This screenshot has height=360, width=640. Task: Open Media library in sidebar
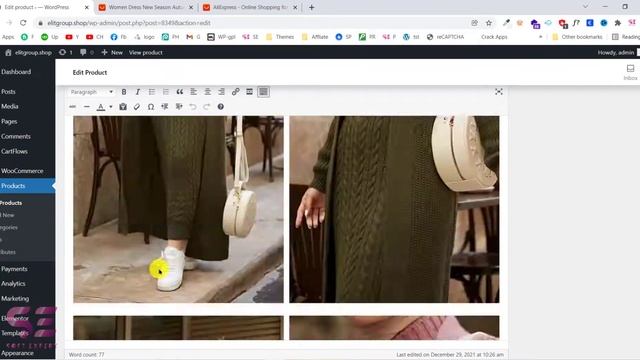[x=10, y=107]
